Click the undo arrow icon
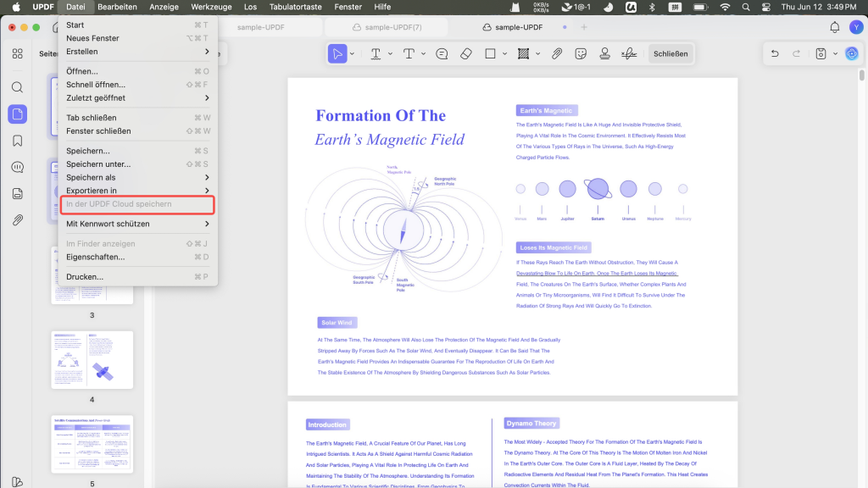868x488 pixels. click(x=775, y=53)
